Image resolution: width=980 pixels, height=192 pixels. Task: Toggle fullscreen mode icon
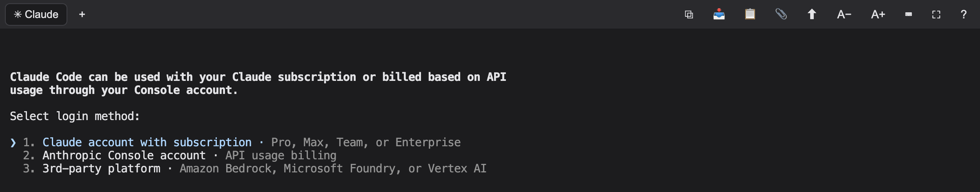(936, 15)
